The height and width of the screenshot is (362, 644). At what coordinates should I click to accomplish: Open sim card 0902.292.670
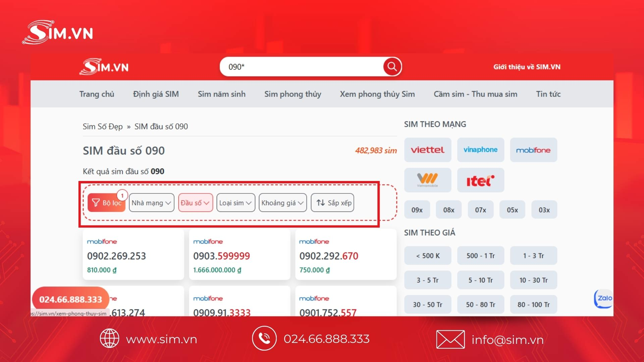(x=346, y=255)
